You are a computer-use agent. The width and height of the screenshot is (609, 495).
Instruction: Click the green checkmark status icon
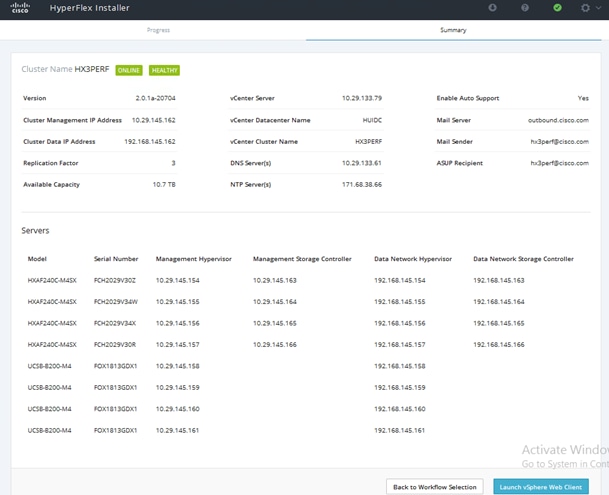point(557,7)
